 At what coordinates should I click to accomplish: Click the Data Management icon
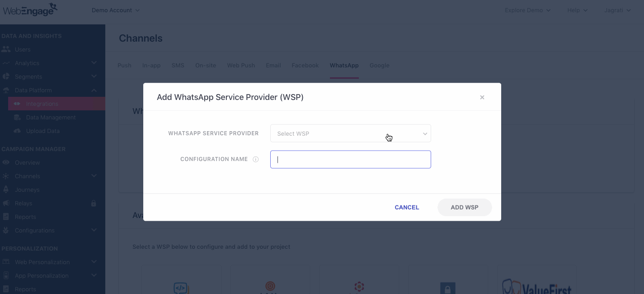(17, 117)
